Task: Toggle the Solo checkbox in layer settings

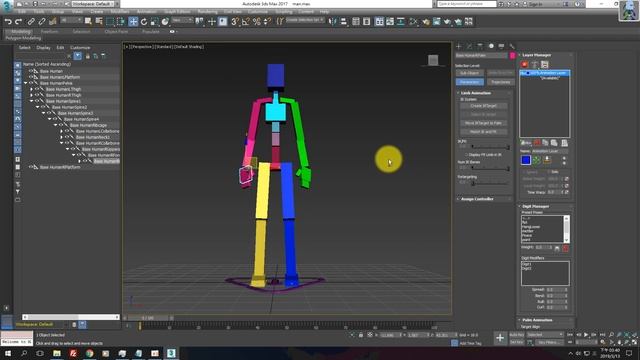Action: 549,172
